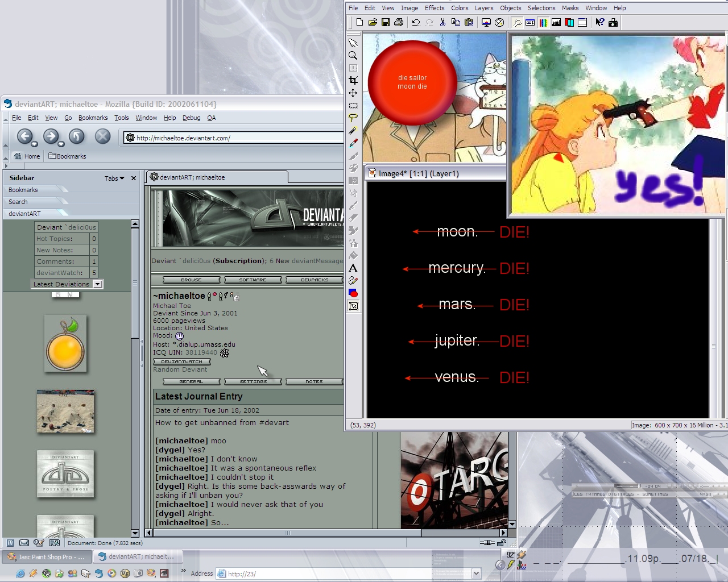
Task: Toggle the Color palette visibility
Action: 543,23
